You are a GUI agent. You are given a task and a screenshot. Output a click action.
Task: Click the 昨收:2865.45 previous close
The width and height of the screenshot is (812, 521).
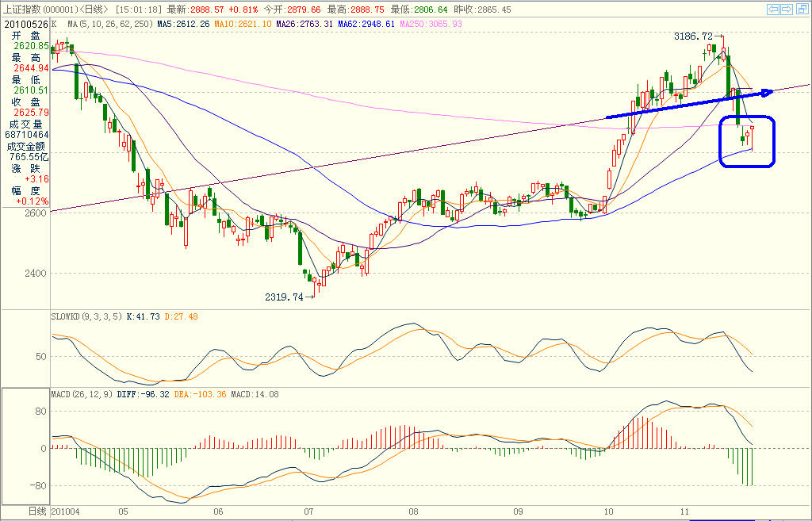pyautogui.click(x=482, y=10)
